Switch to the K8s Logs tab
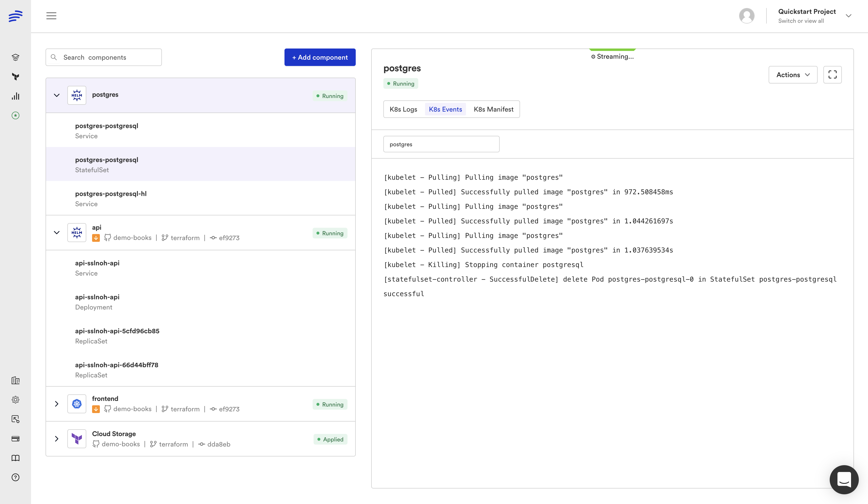868x504 pixels. click(x=403, y=109)
